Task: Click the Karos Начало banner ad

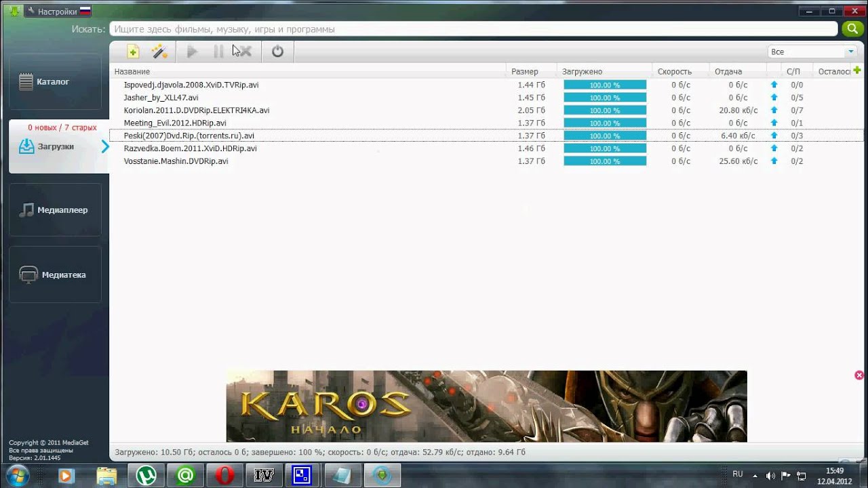Action: pos(486,406)
